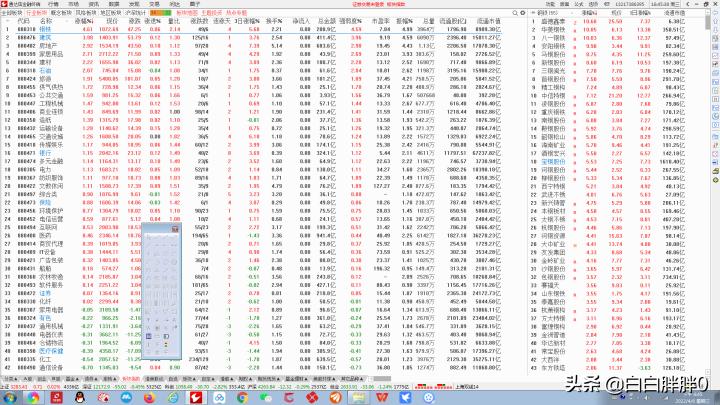Sort by the 市盈率 column header
The height and width of the screenshot is (405, 720).
click(x=381, y=21)
